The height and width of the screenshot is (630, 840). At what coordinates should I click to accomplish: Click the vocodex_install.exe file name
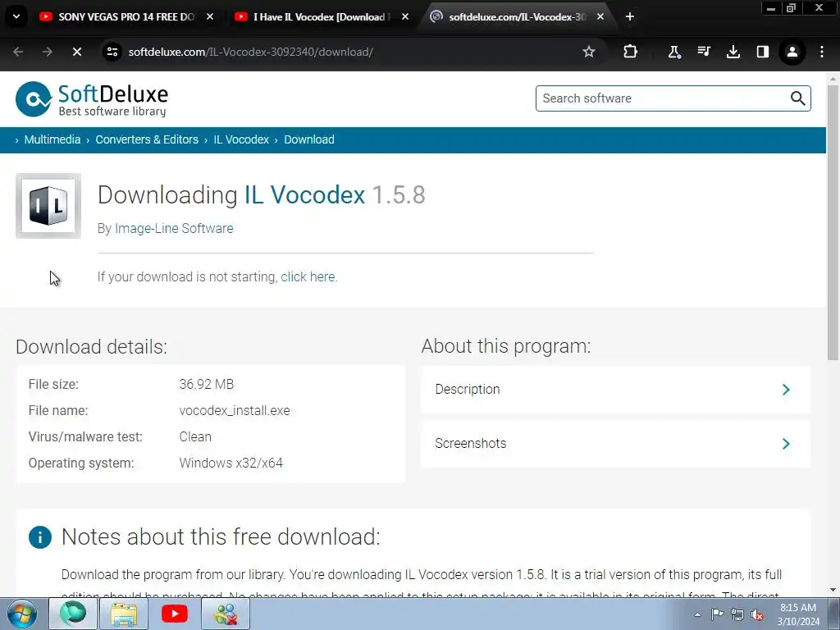[x=235, y=411]
